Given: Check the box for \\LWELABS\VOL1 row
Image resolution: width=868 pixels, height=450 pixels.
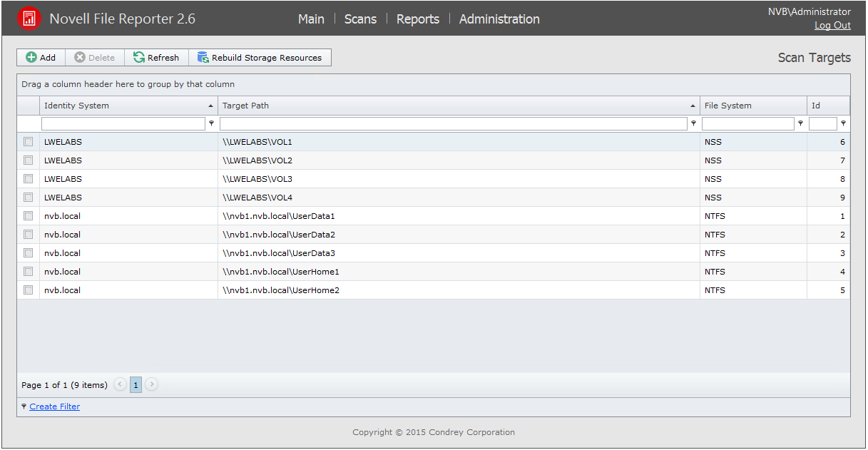Looking at the screenshot, I should pos(29,142).
